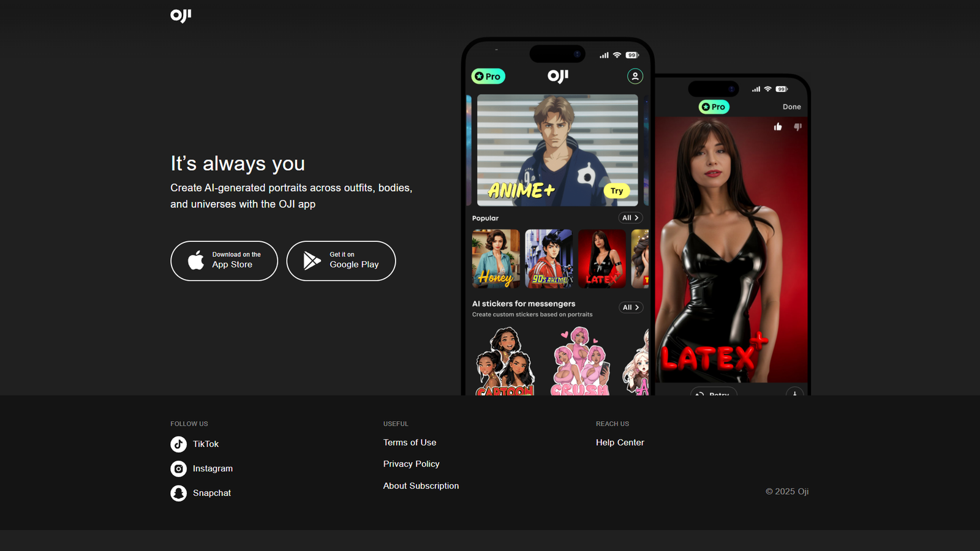Open the Privacy Policy page

click(x=412, y=464)
